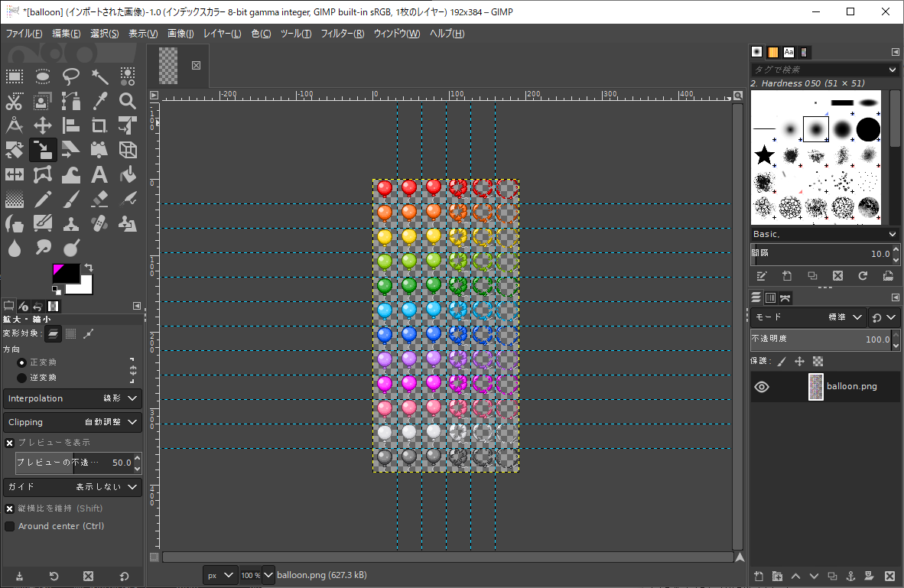Save tool preset
The image size is (904, 588).
[x=19, y=576]
